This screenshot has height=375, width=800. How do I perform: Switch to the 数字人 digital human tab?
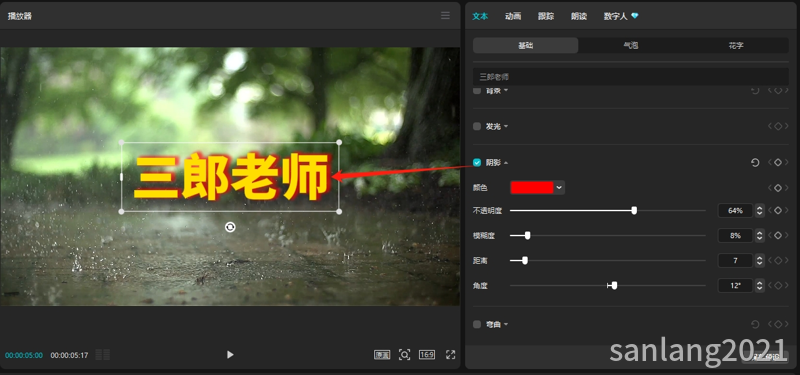[615, 16]
